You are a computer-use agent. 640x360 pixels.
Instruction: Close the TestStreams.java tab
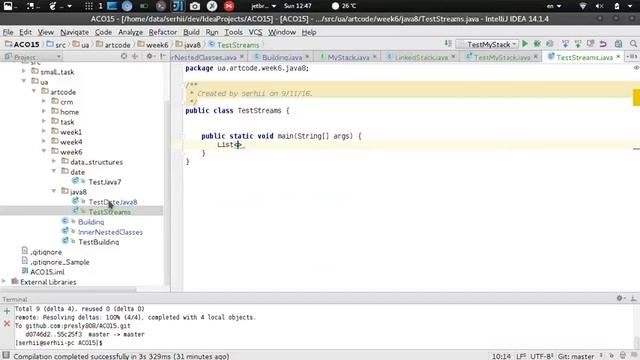point(618,57)
